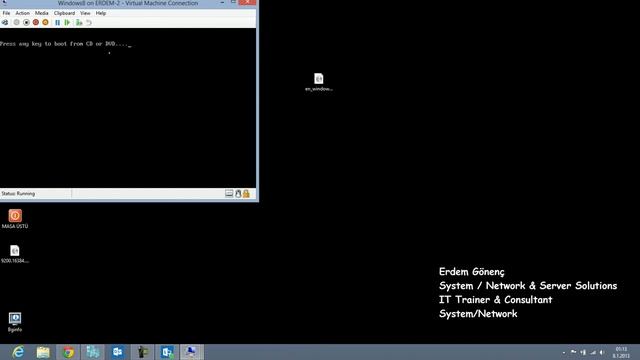The width and height of the screenshot is (640, 360).
Task: Click the taskbar clock and date
Action: point(621,352)
